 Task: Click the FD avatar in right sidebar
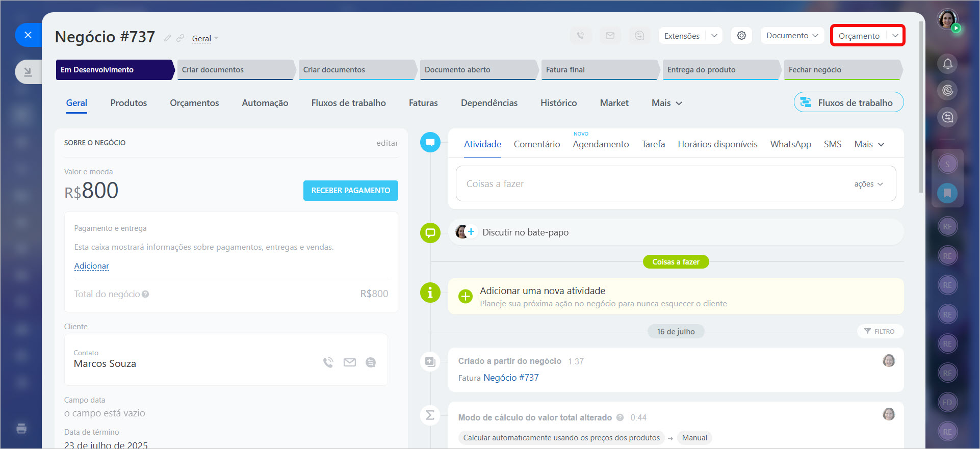click(x=947, y=403)
